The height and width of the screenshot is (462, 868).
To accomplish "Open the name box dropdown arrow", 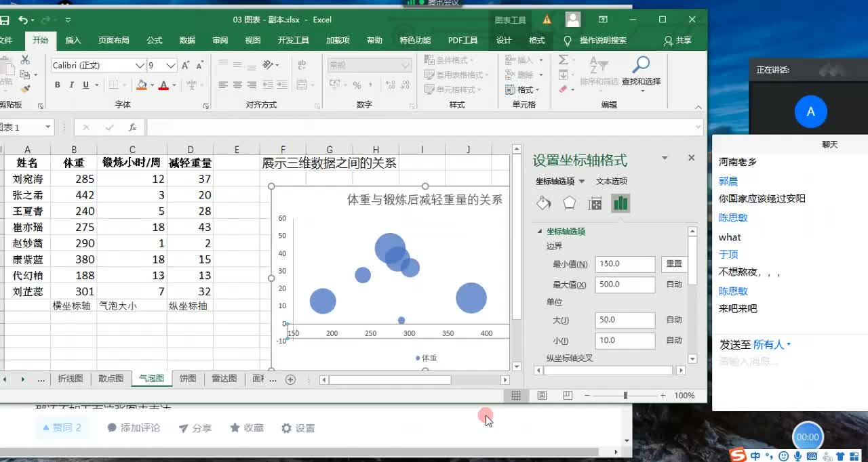I will pyautogui.click(x=47, y=127).
